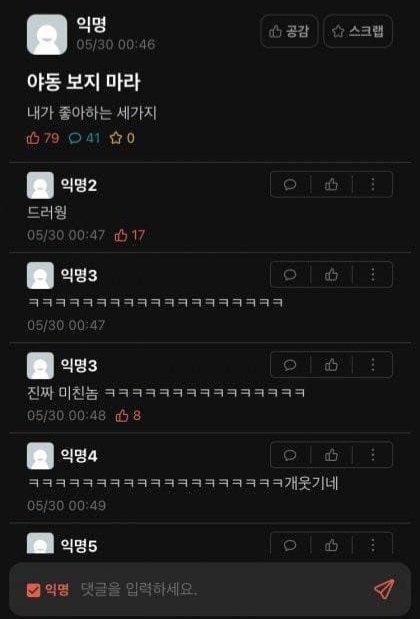Viewport: 420px width, 619px height.
Task: Toggle the 익명 anonymous checkbox
Action: click(34, 591)
